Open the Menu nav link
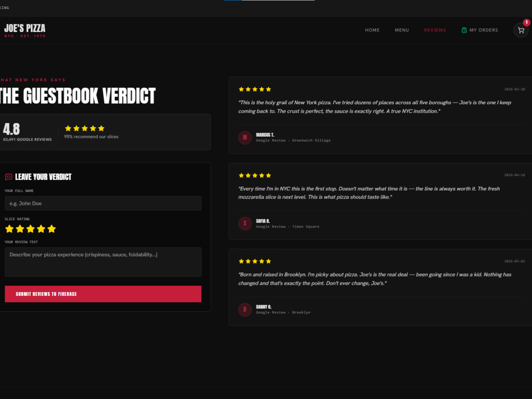 point(402,30)
